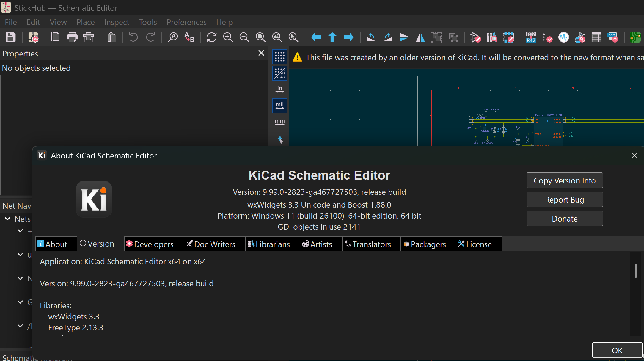Generate BOM icon

pyautogui.click(x=613, y=37)
